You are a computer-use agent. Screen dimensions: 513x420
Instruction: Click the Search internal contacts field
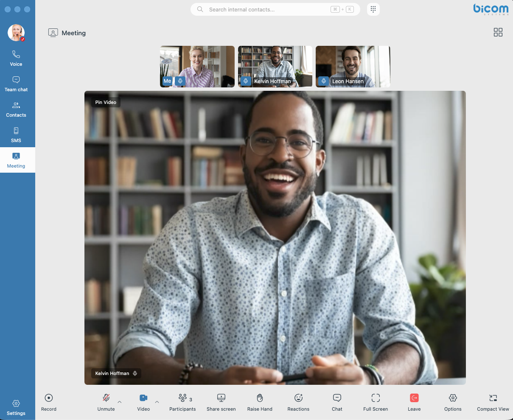tap(267, 9)
